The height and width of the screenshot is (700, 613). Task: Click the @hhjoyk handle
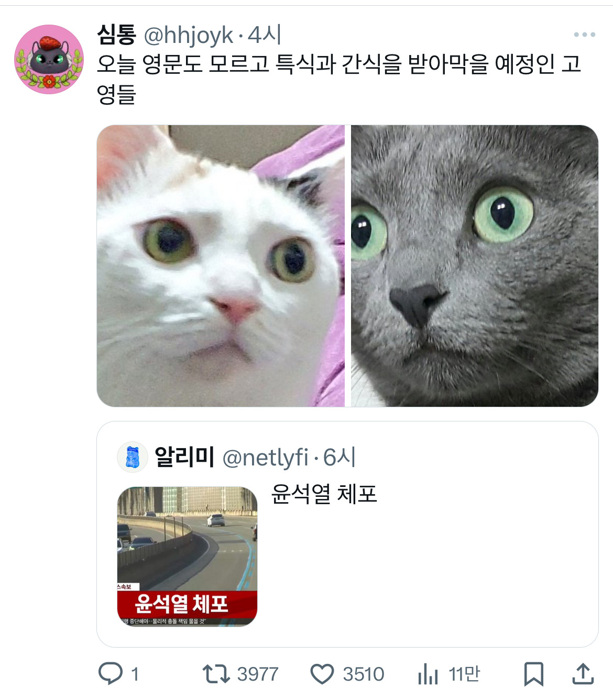188,36
